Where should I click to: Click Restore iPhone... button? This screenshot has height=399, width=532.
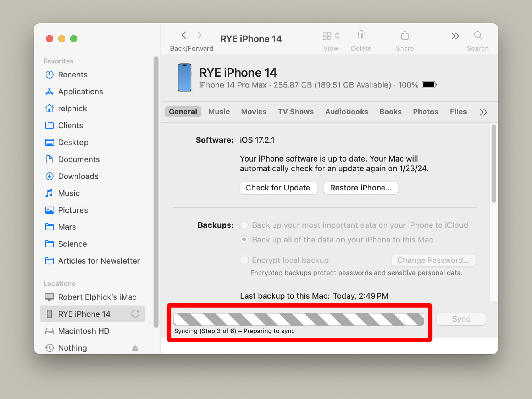point(361,188)
